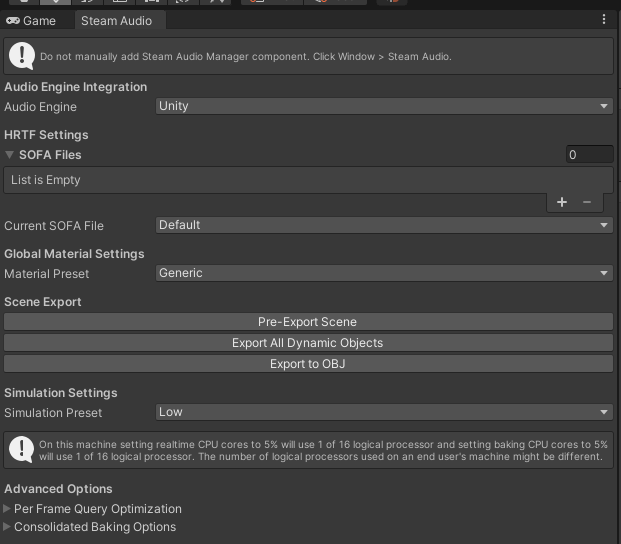Viewport: 621px width, 544px height.
Task: Click the 'Audio Engine Integration' heading
Action: tap(76, 87)
